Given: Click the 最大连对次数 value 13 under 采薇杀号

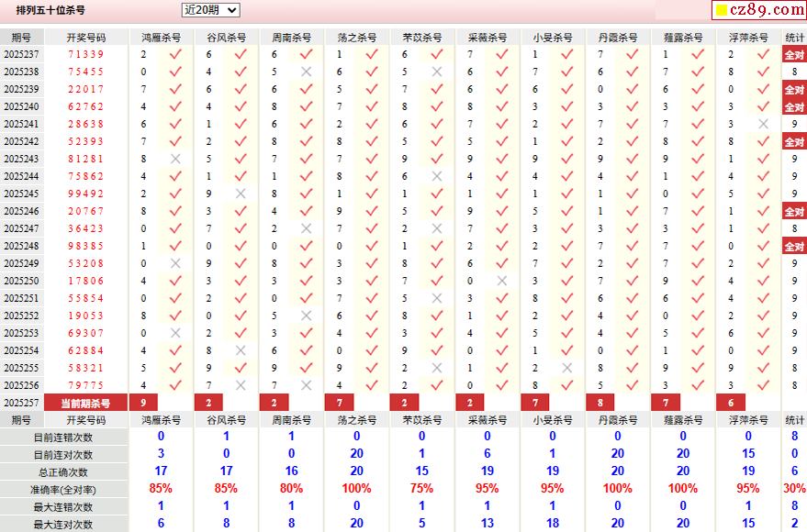Looking at the screenshot, I should pyautogui.click(x=487, y=523).
